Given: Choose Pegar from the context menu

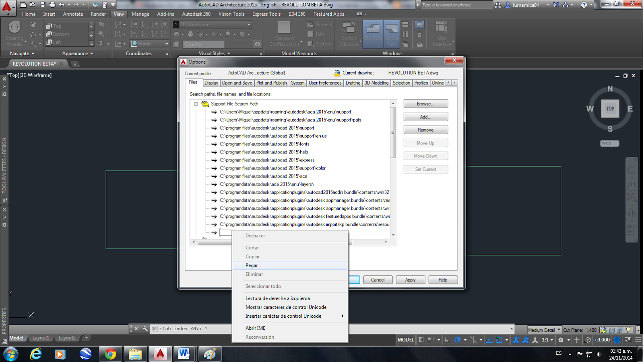Looking at the screenshot, I should click(290, 265).
